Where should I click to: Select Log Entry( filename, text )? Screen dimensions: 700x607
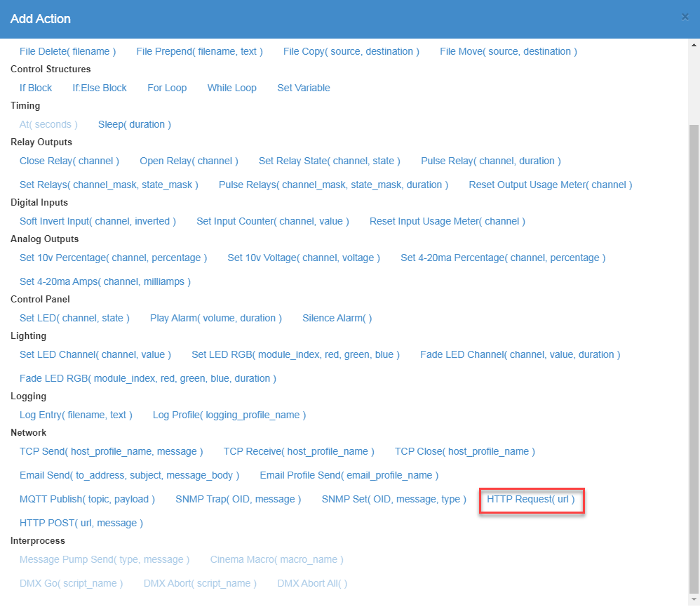tap(76, 415)
